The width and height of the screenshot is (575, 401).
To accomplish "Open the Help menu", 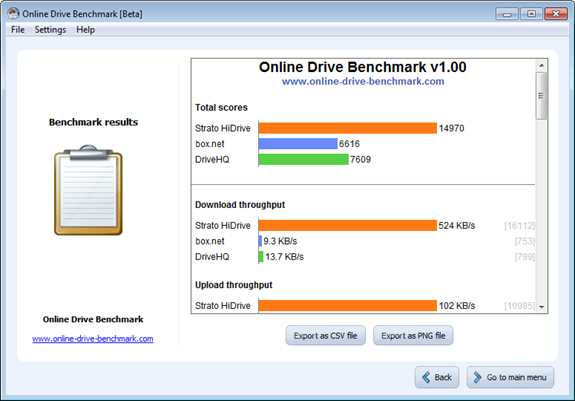I will (x=85, y=30).
